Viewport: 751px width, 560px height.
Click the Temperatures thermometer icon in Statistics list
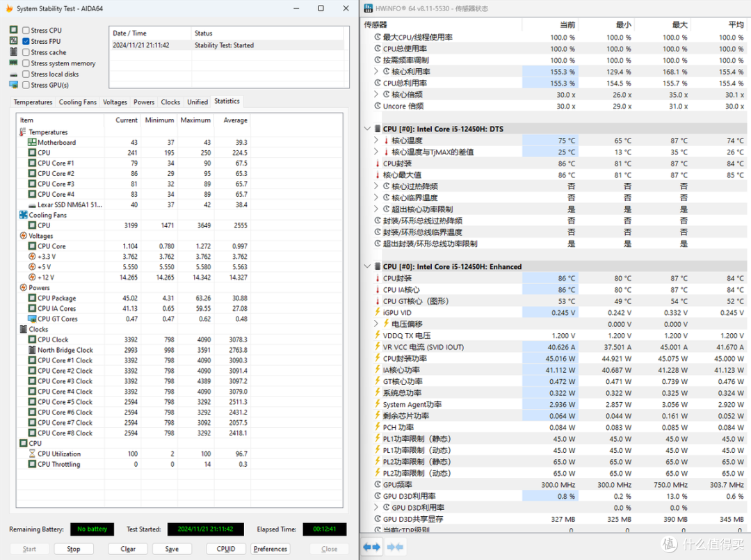pyautogui.click(x=23, y=131)
